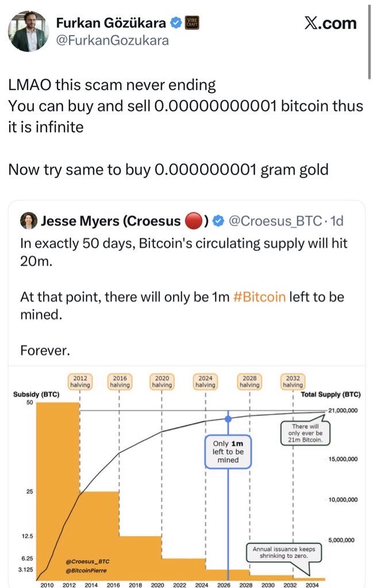
Task: Click the X.com logo
Action: [x=330, y=23]
